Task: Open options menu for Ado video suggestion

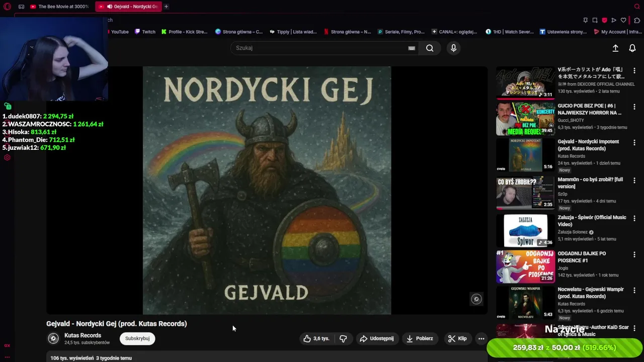Action: coord(634,71)
